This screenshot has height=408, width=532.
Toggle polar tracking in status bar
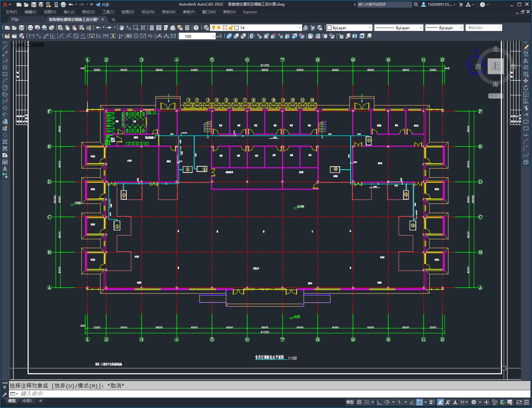point(387,402)
